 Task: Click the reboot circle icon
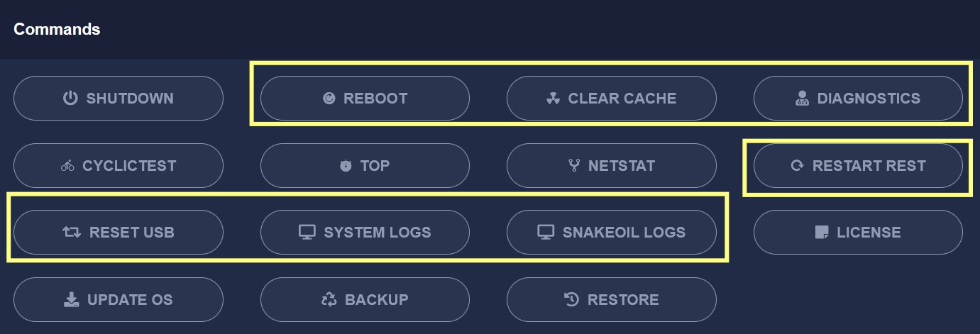329,99
